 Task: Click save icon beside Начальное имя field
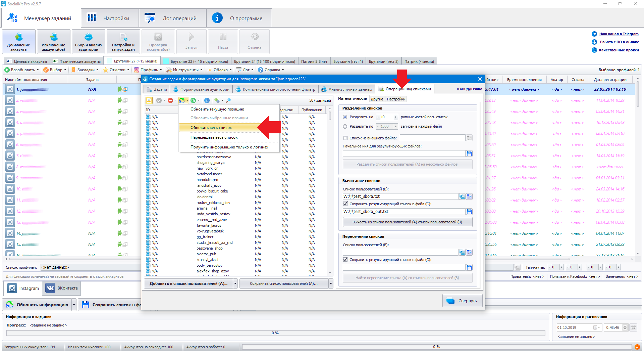[x=469, y=153]
